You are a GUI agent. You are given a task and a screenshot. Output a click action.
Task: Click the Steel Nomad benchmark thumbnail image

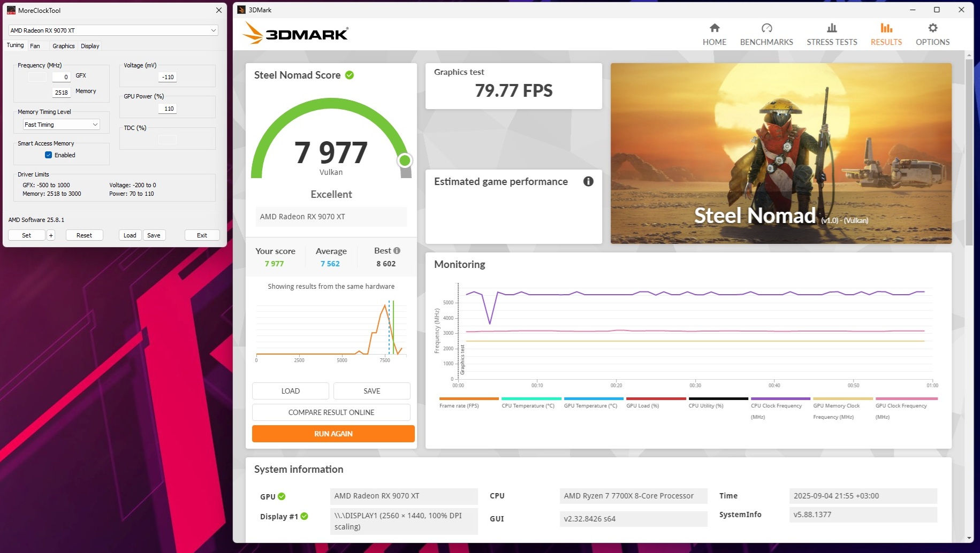[781, 153]
